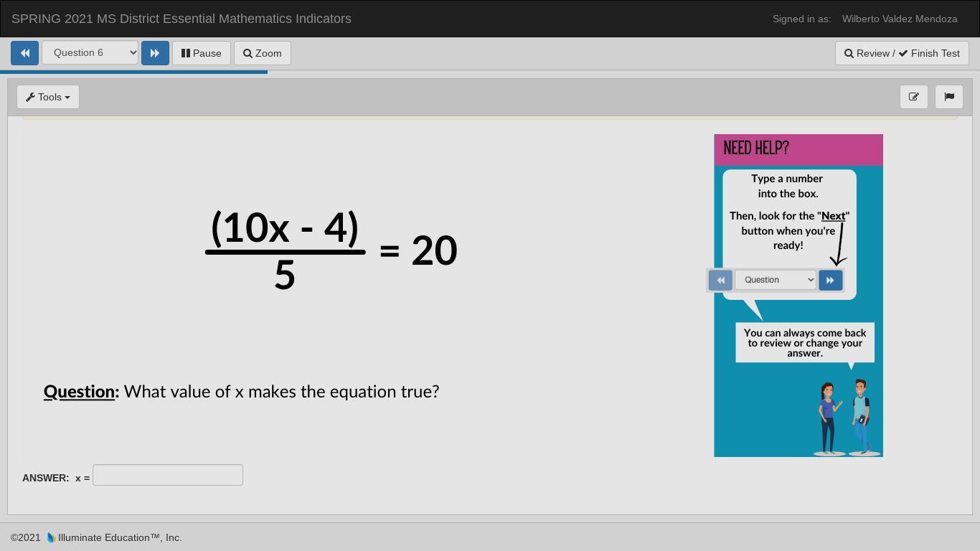This screenshot has height=551, width=980.
Task: Expand the Tools dropdown menu
Action: pyautogui.click(x=48, y=97)
